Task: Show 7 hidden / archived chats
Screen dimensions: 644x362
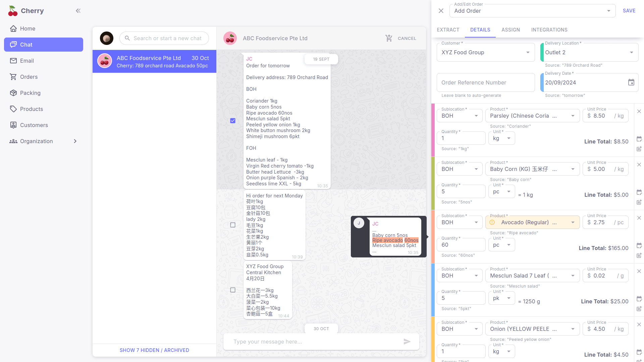Action: tap(154, 350)
